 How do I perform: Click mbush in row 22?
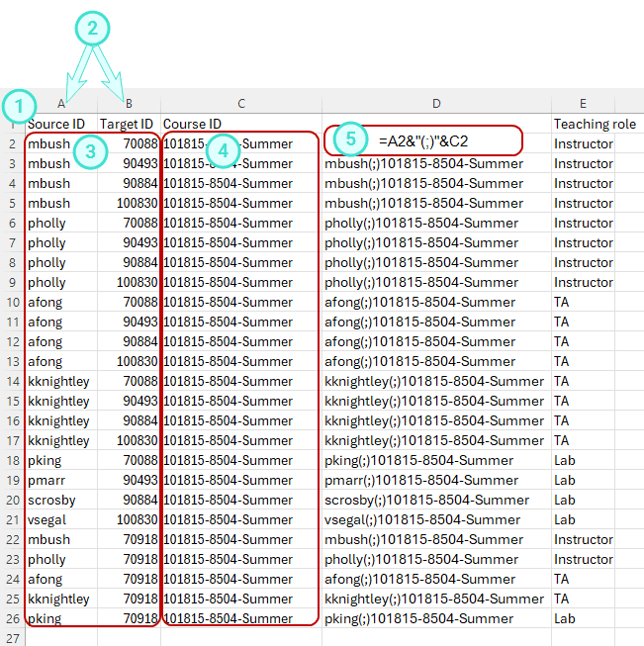61,539
